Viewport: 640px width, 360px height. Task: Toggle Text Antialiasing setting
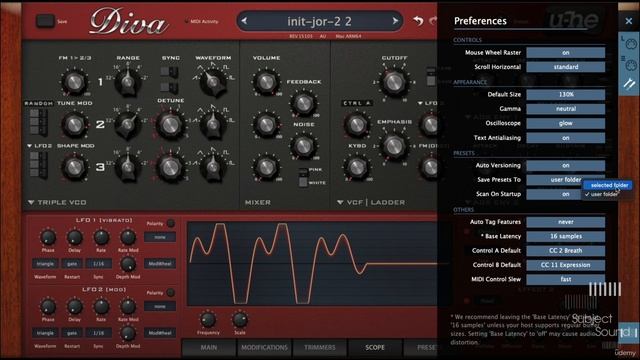click(565, 138)
